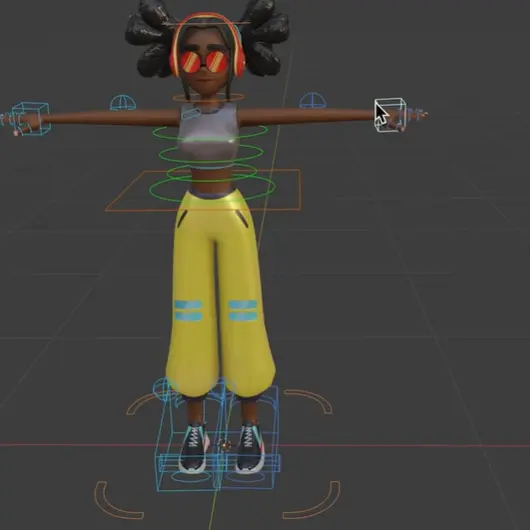This screenshot has height=530, width=530.
Task: Click the 3D cursor between the shoes
Action: click(x=224, y=445)
